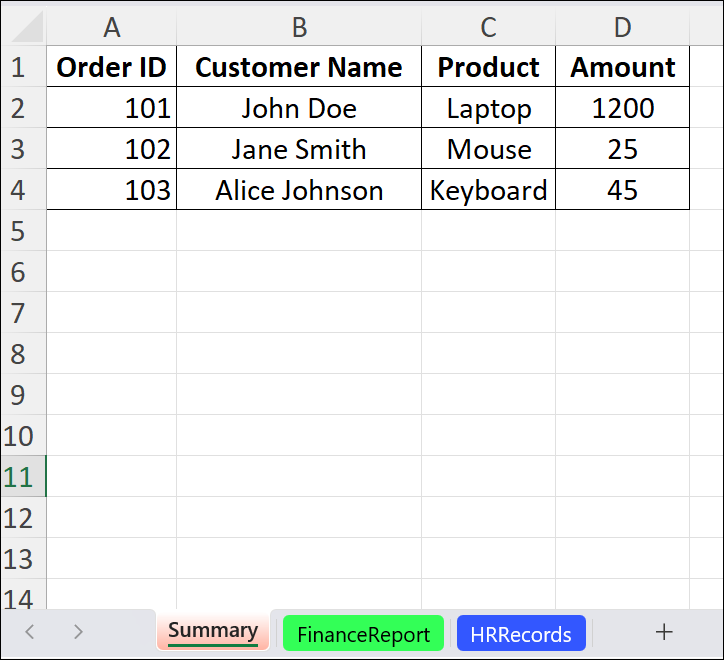Click the next sheet arrow
The height and width of the screenshot is (660, 724).
click(x=78, y=631)
